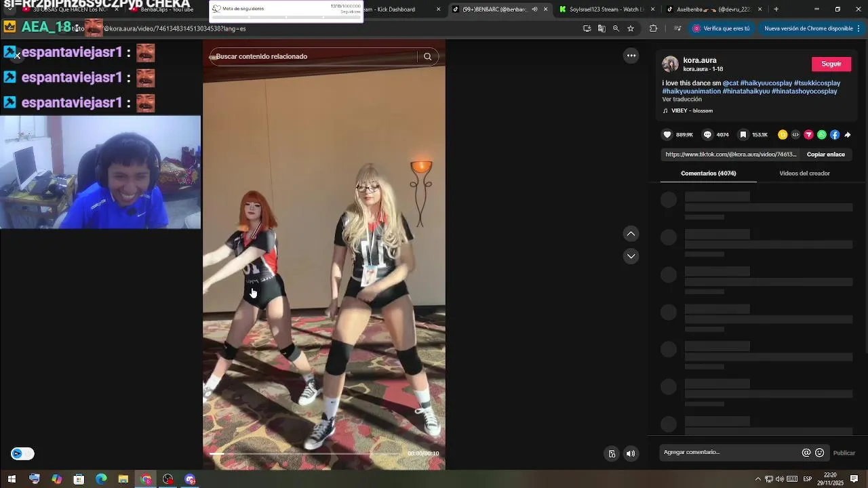Send video via red paper-plane icon
This screenshot has width=868, height=488.
tap(808, 135)
